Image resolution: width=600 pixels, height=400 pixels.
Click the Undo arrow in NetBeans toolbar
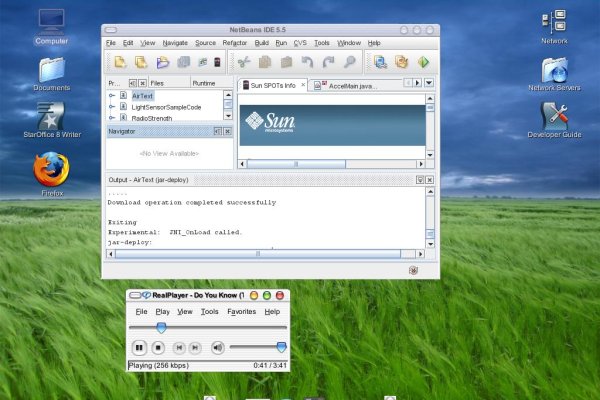point(308,63)
